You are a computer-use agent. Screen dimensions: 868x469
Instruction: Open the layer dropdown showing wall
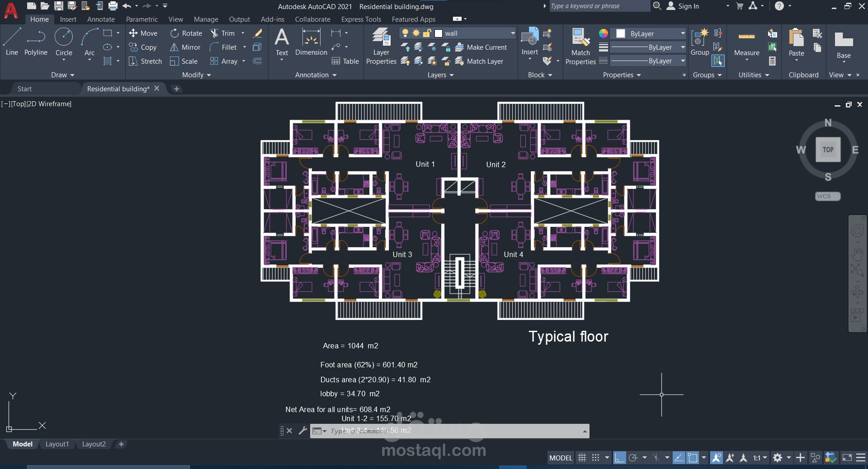[x=458, y=33]
